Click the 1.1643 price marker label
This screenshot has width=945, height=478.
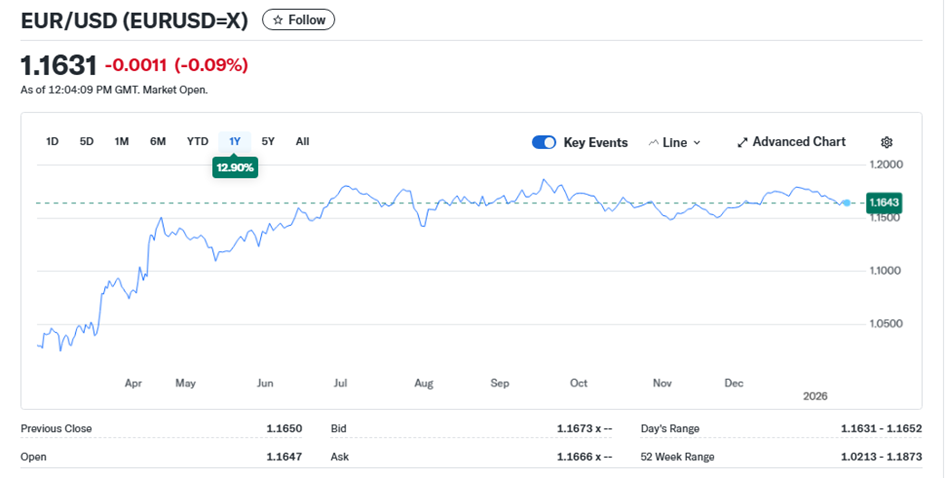(x=884, y=203)
